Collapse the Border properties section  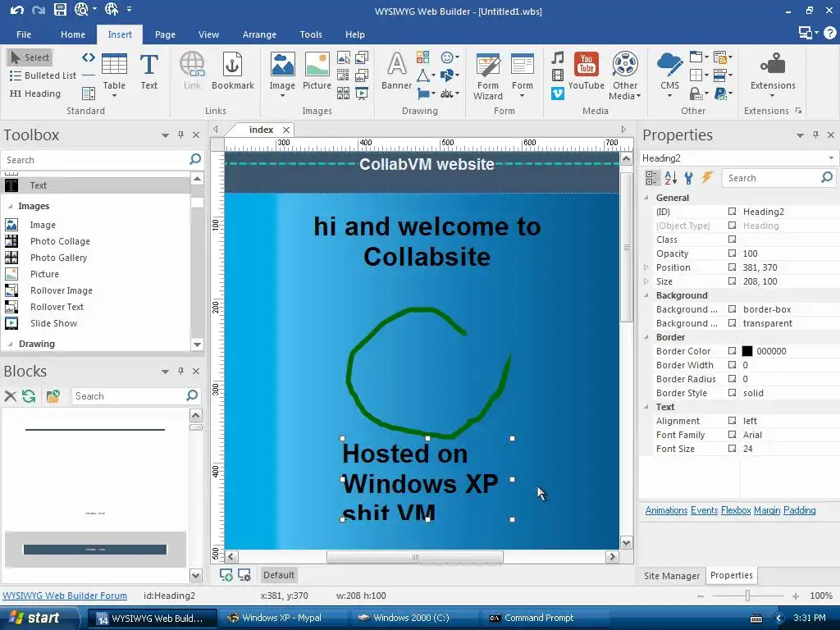tap(646, 337)
